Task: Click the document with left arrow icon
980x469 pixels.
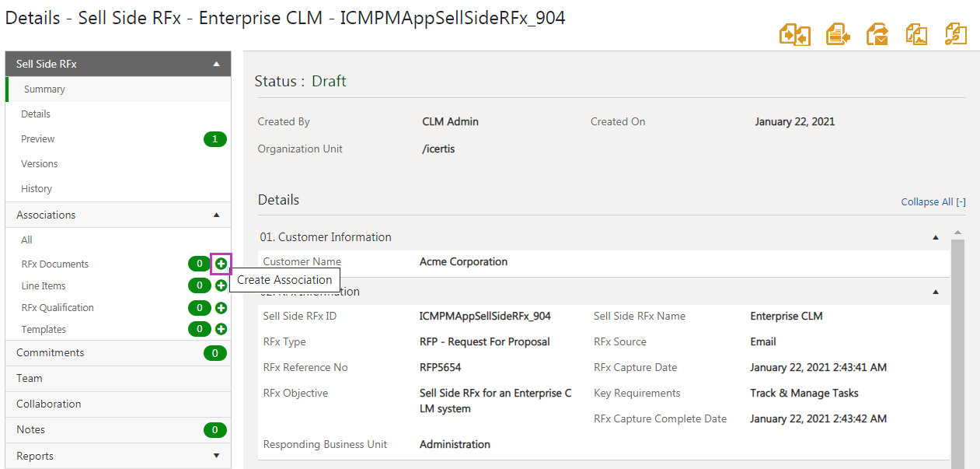Action: point(837,34)
